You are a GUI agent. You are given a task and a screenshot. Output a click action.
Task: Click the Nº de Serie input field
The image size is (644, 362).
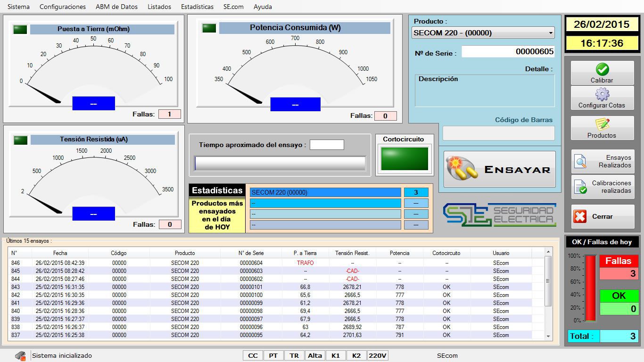(x=508, y=52)
